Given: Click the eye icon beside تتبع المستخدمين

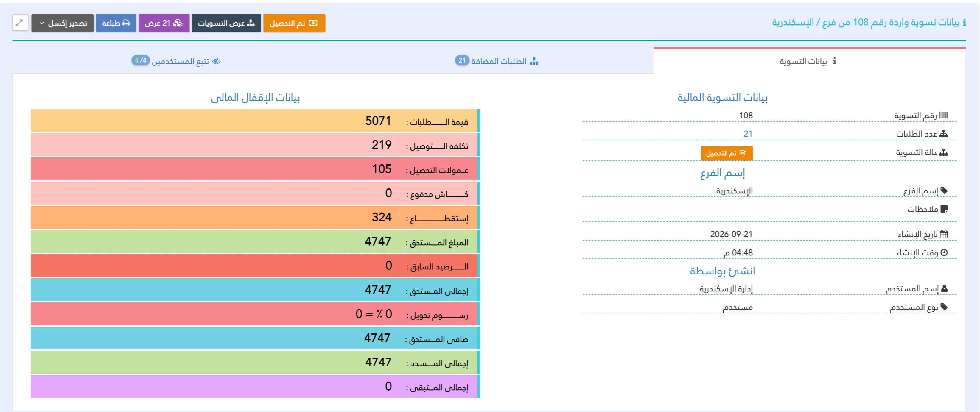Looking at the screenshot, I should (217, 61).
